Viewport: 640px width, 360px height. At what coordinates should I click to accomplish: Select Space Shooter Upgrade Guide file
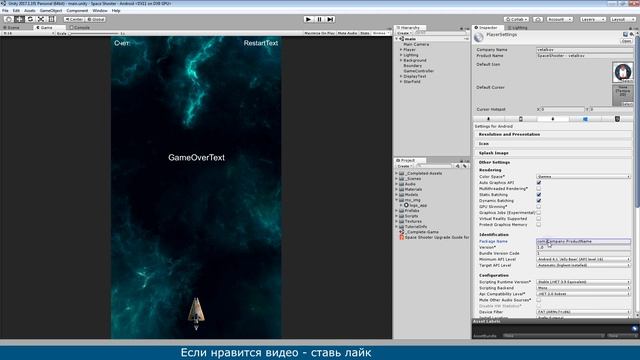pyautogui.click(x=434, y=237)
